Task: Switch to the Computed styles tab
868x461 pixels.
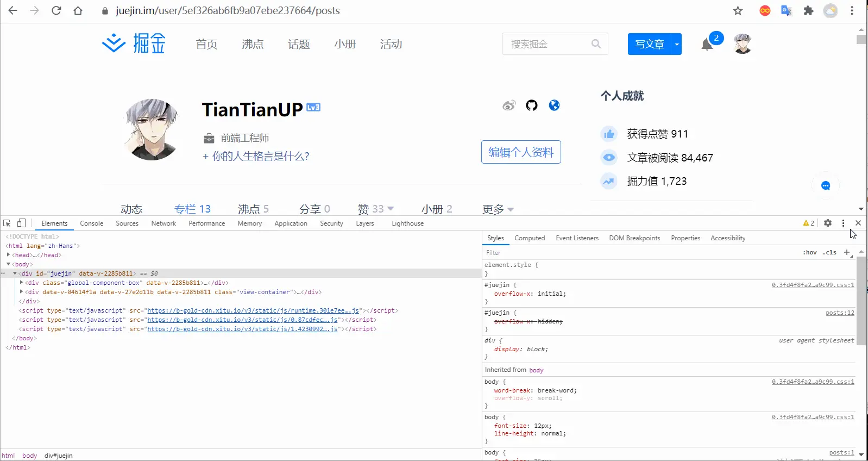Action: click(x=530, y=238)
